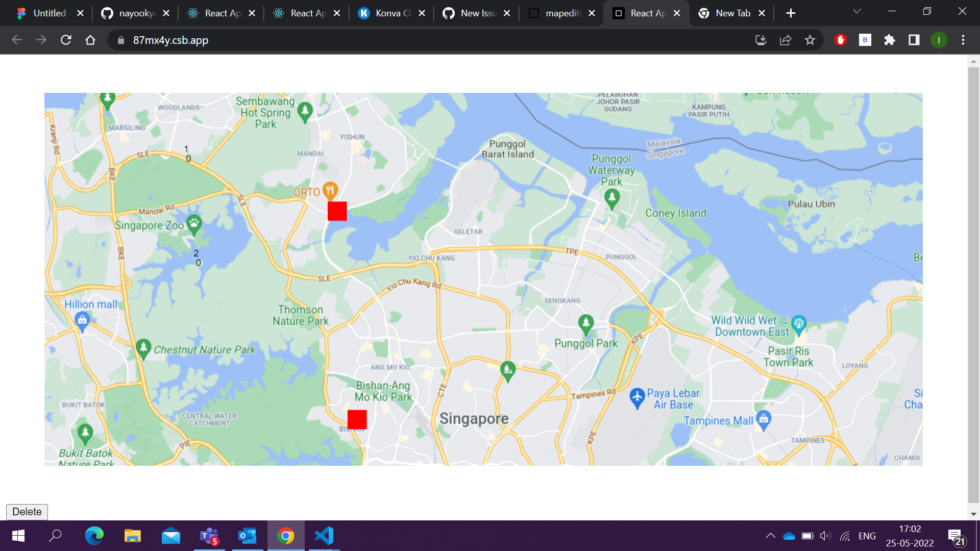Switch to the Konva tab
This screenshot has width=980, height=551.
pyautogui.click(x=391, y=13)
